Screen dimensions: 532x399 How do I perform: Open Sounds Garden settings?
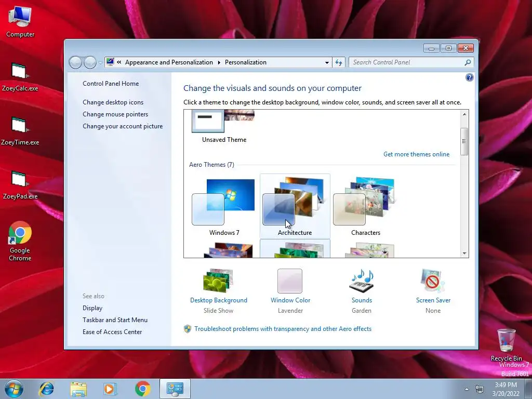362,291
